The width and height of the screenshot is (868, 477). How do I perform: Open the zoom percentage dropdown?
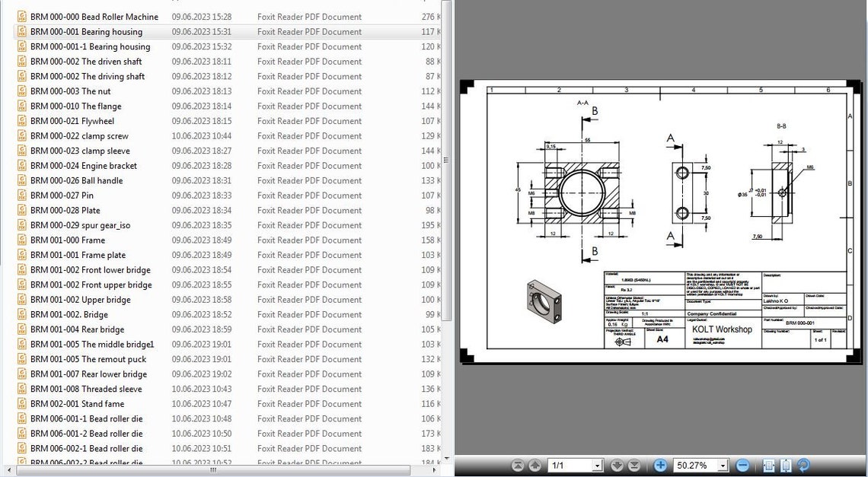pyautogui.click(x=722, y=465)
